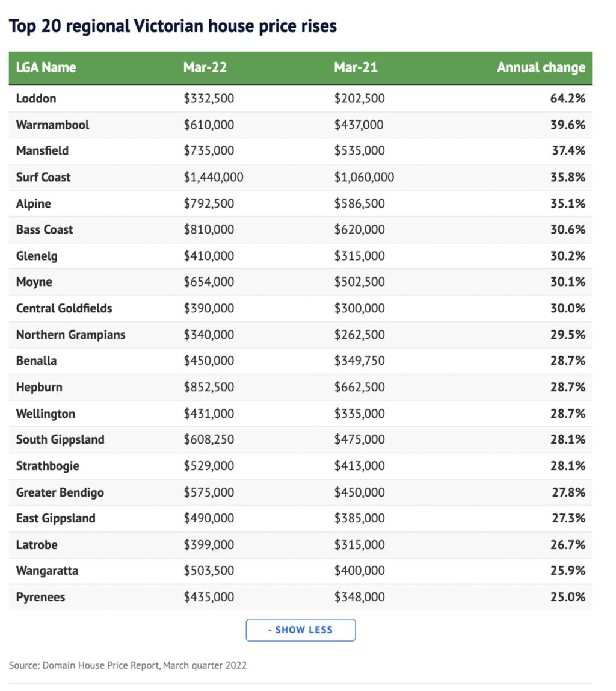Viewport: 616px width, 691px height.
Task: Click the Surf Coast $1,440,000 price
Action: click(213, 177)
